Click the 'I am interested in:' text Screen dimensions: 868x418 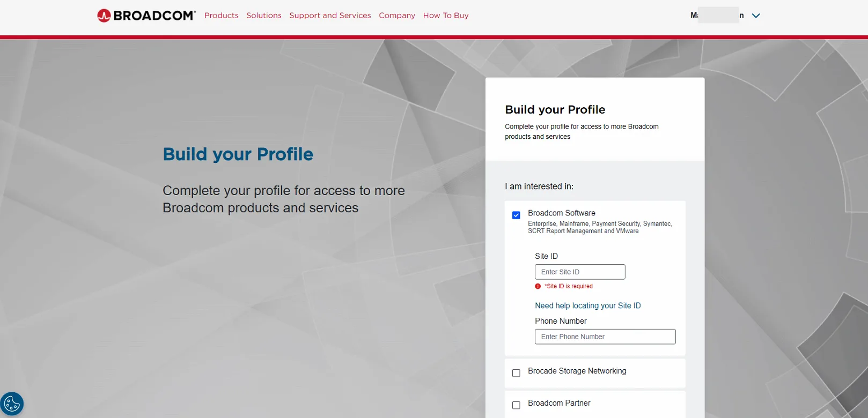[x=539, y=186]
